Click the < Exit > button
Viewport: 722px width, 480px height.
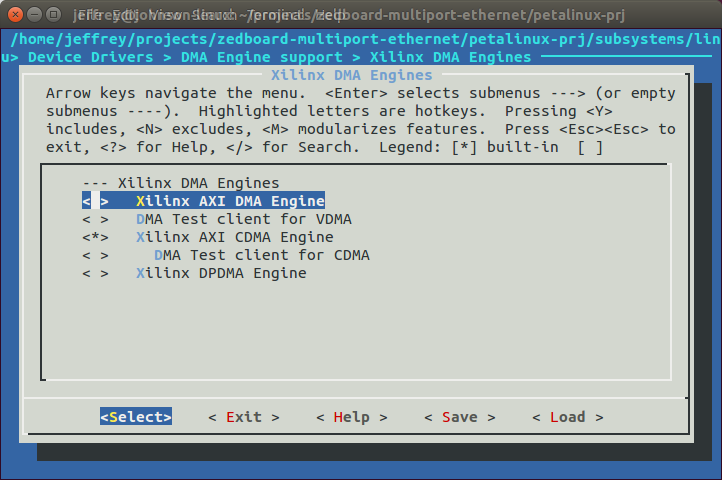point(244,417)
